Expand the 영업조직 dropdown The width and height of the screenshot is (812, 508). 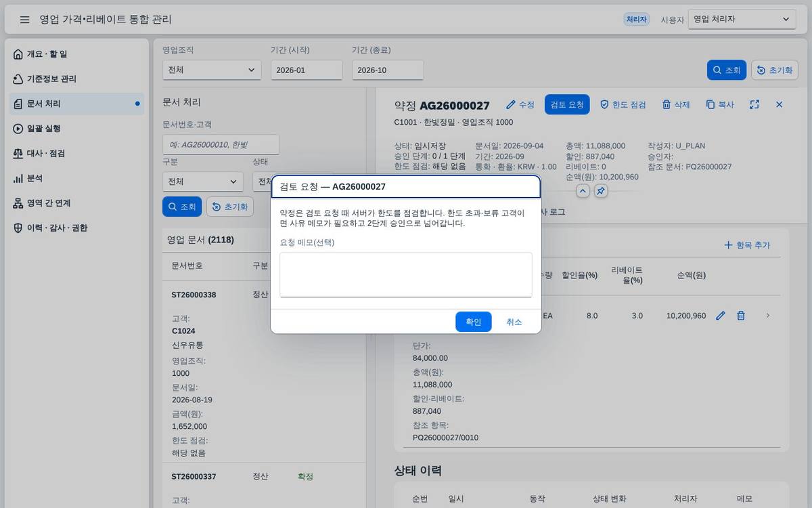point(212,70)
